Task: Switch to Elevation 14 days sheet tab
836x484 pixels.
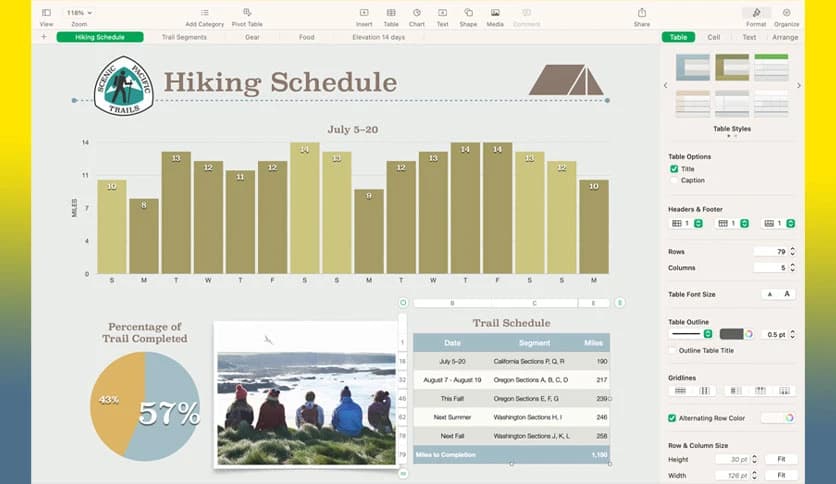Action: tap(379, 37)
